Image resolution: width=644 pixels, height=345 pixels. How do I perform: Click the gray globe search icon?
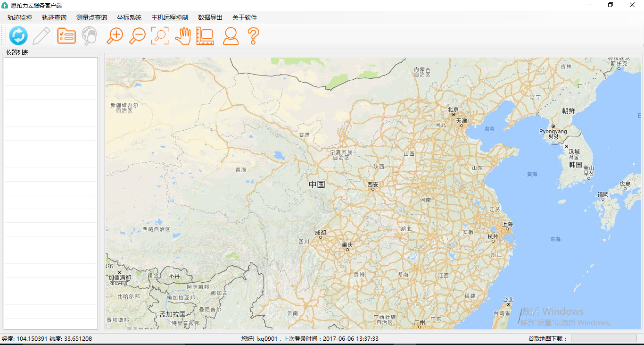(89, 36)
